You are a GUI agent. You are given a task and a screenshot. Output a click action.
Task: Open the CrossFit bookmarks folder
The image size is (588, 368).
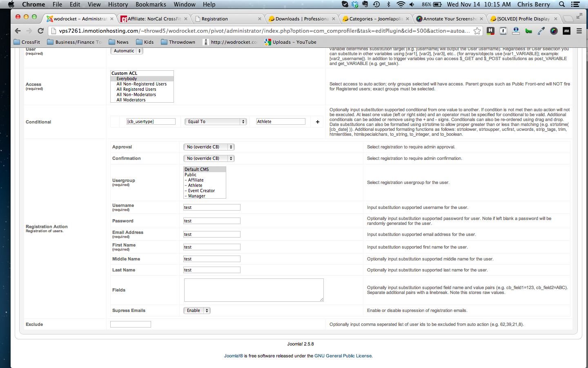[27, 42]
